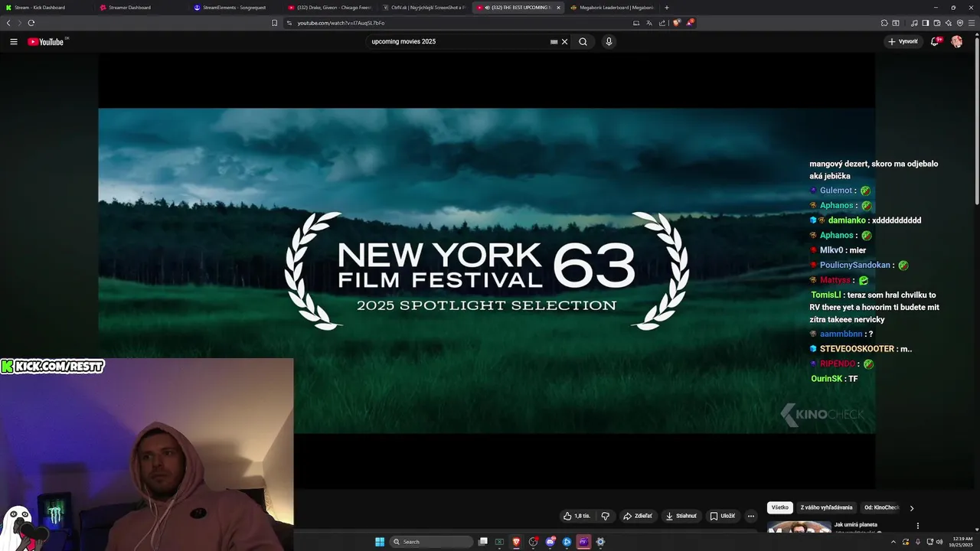This screenshot has width=980, height=551.
Task: Close the active YouTube tab
Action: (558, 8)
